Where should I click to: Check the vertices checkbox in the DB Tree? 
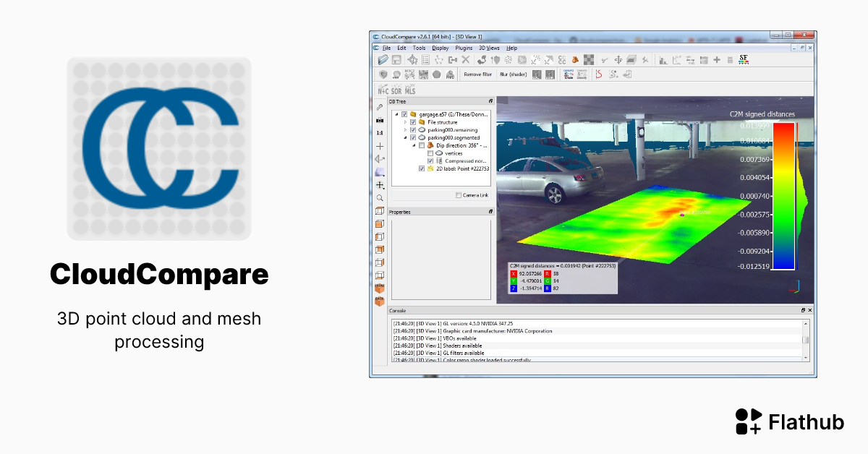point(430,153)
